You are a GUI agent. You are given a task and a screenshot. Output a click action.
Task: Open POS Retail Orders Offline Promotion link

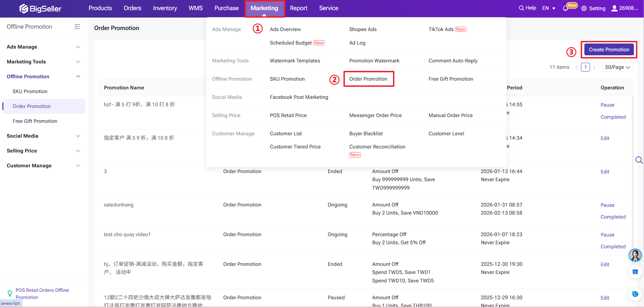[42, 294]
